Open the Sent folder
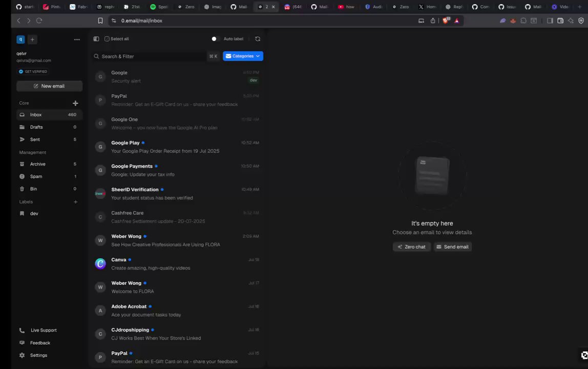 click(50, 139)
